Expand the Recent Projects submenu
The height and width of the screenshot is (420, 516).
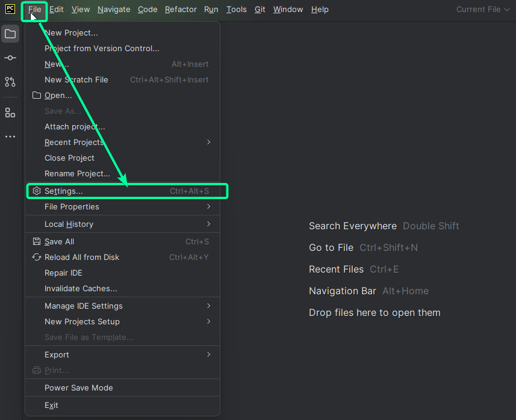pos(122,142)
